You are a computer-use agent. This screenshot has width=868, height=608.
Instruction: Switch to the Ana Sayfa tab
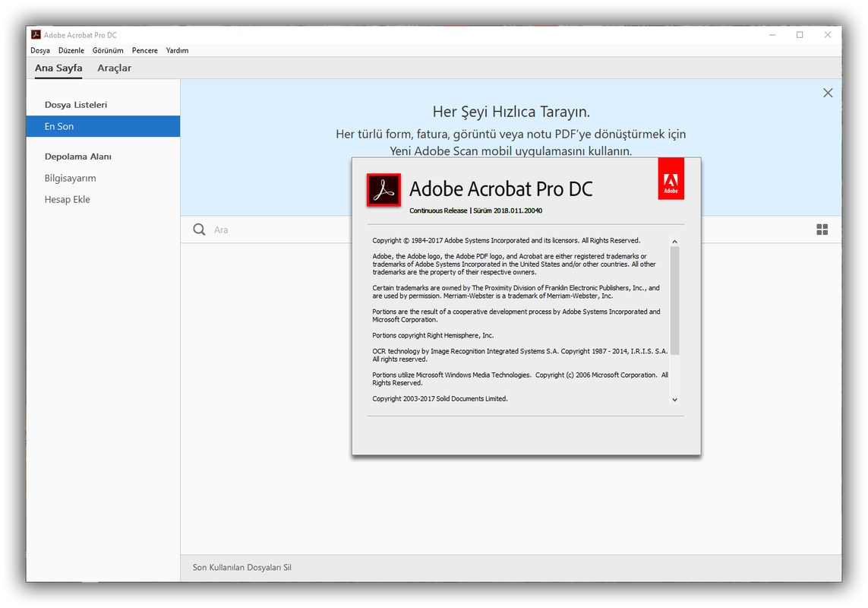[x=58, y=68]
